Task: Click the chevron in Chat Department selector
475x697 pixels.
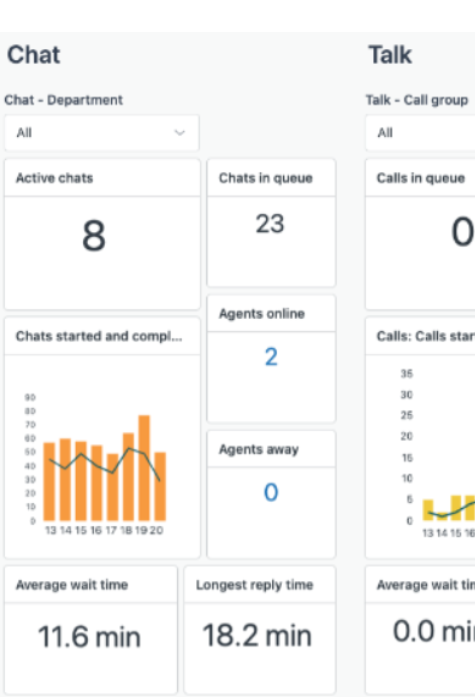Action: click(x=180, y=132)
